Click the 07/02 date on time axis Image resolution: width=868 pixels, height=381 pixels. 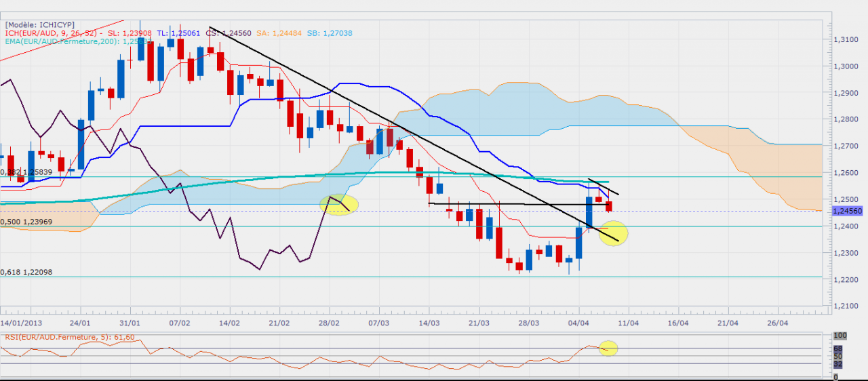(x=179, y=323)
